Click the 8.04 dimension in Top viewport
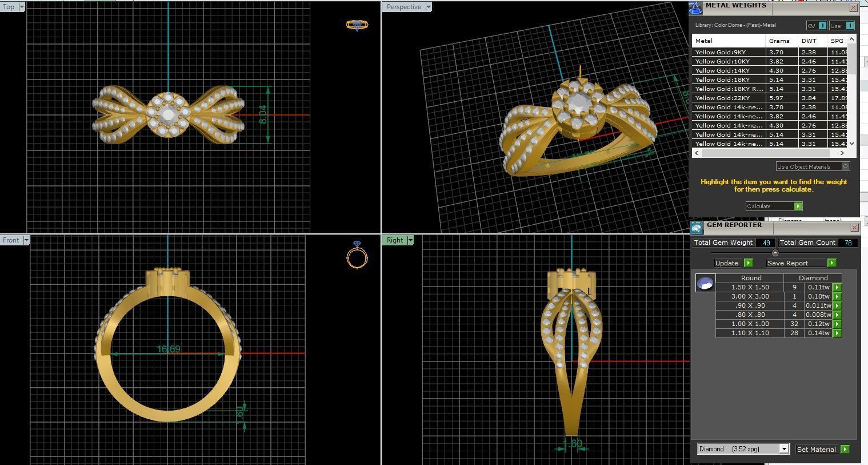 (x=262, y=115)
